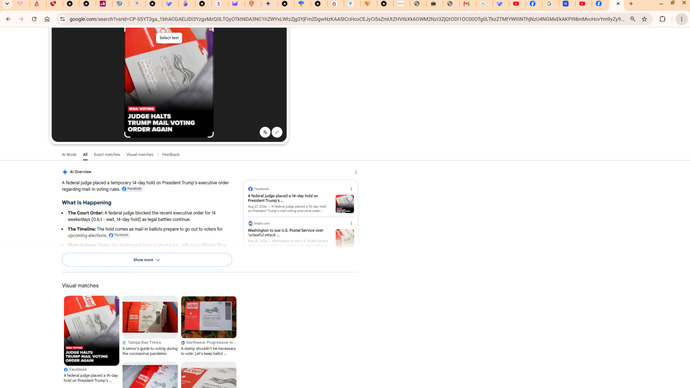Open a new browser tab

pyautogui.click(x=631, y=4)
